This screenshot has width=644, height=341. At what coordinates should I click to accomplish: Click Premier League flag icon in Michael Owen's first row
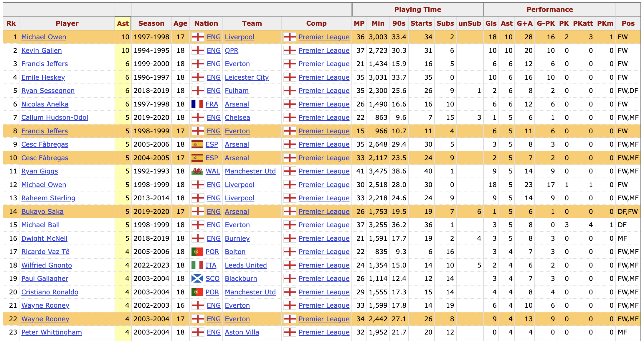[x=290, y=37]
